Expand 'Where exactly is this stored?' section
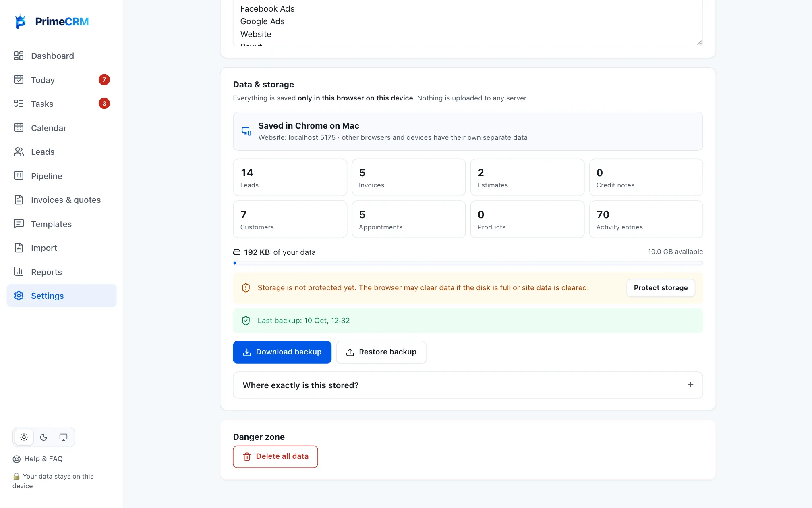This screenshot has width=812, height=508. point(468,385)
